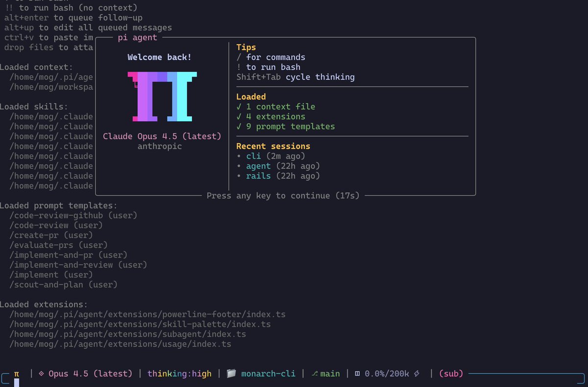The height and width of the screenshot is (387, 588).
Task: Click the context window icon before 0.0%/200k
Action: coord(357,374)
